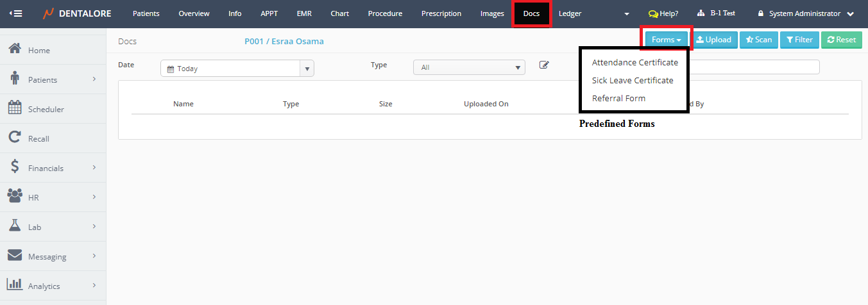This screenshot has height=305, width=868.
Task: Click the Scheduler calendar icon
Action: point(15,108)
